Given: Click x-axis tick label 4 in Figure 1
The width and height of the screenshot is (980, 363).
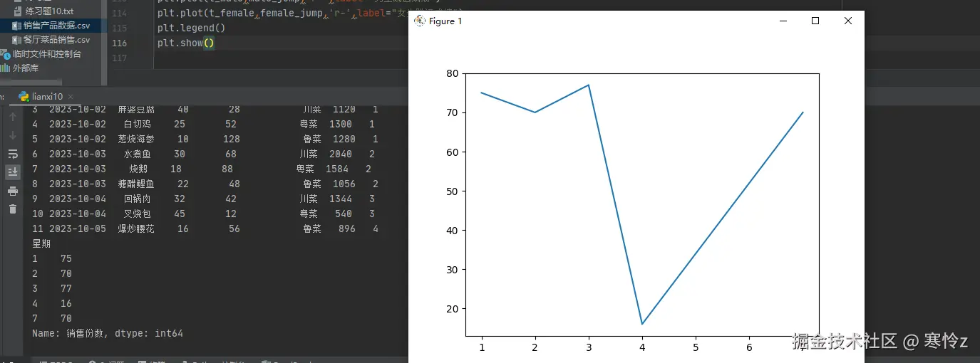Looking at the screenshot, I should (x=642, y=347).
